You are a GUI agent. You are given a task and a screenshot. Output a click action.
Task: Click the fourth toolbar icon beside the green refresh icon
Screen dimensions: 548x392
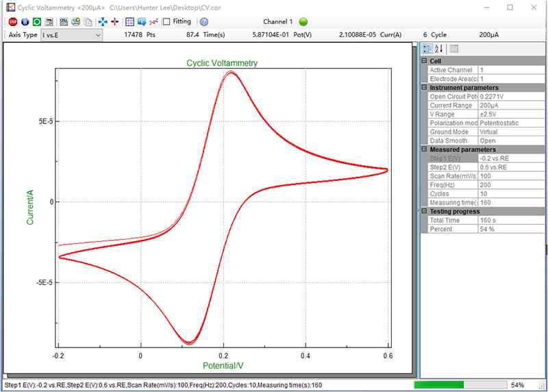pyautogui.click(x=49, y=22)
